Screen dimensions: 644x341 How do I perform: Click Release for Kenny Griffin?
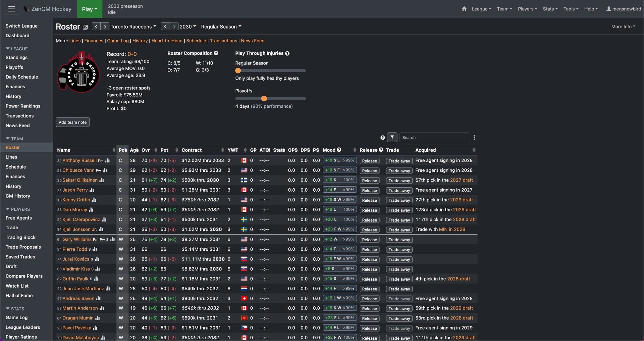(369, 200)
